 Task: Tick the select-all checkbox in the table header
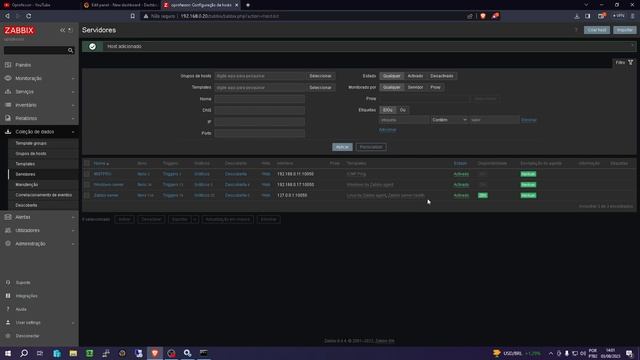coord(87,163)
